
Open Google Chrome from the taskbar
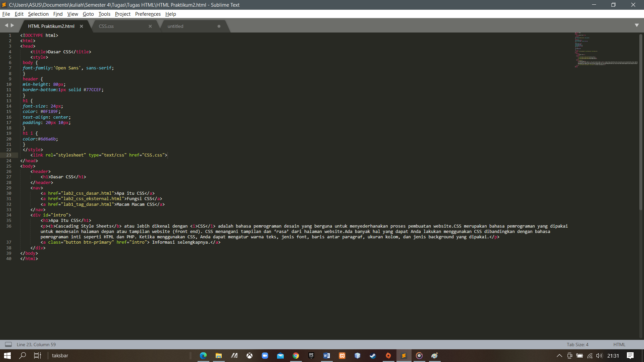coord(296,356)
